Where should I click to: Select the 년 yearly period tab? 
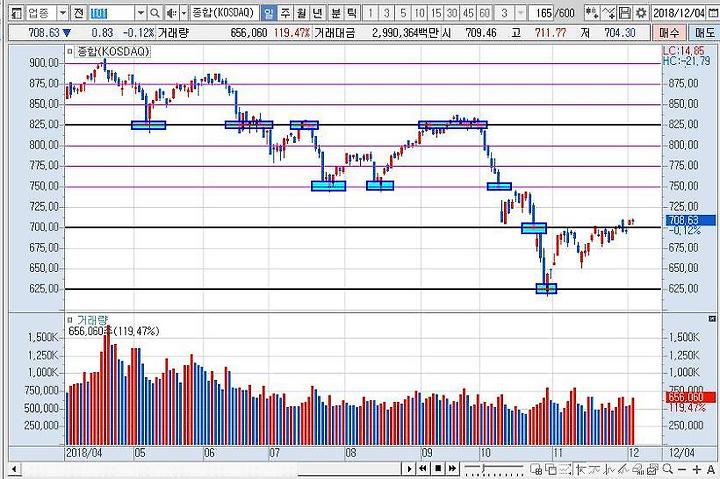click(317, 13)
